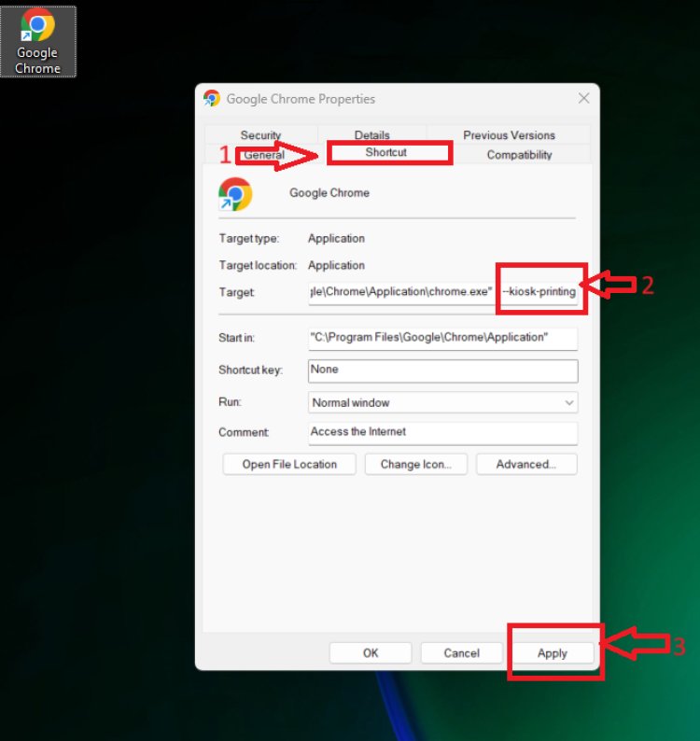Click the Cancel button
Screen dimensions: 700x741
point(461,653)
